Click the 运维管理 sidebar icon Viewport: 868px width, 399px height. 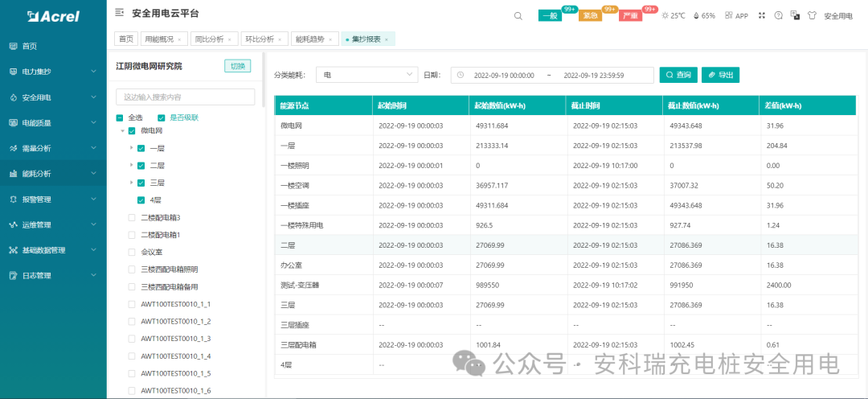[14, 225]
